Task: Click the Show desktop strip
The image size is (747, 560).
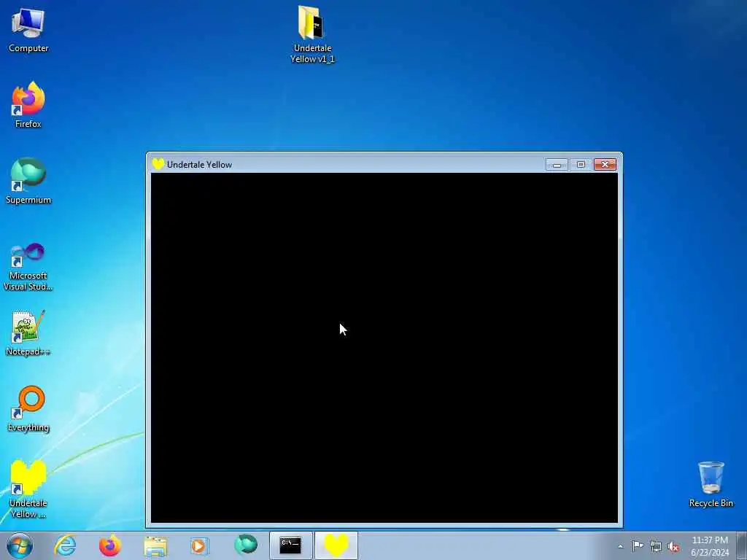Action: (742, 545)
